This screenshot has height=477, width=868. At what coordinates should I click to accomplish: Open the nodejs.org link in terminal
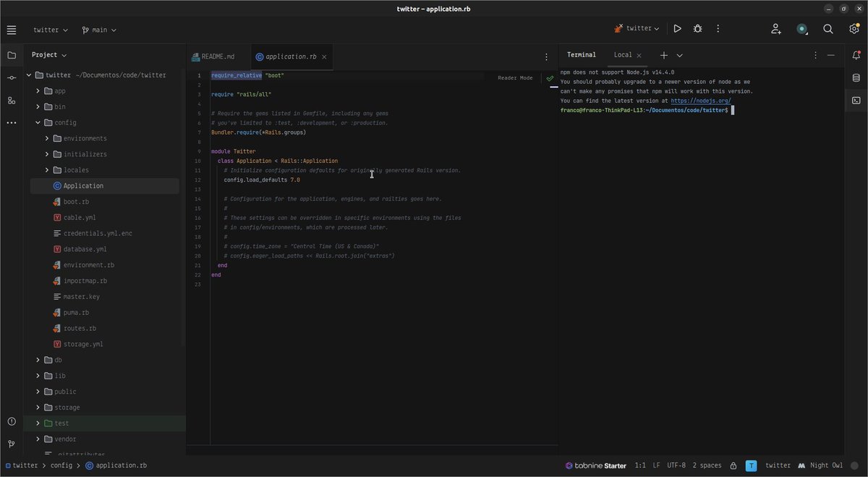tap(701, 101)
